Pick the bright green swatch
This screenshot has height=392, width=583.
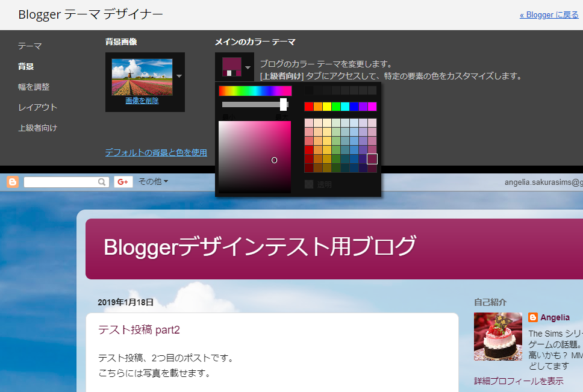(336, 107)
